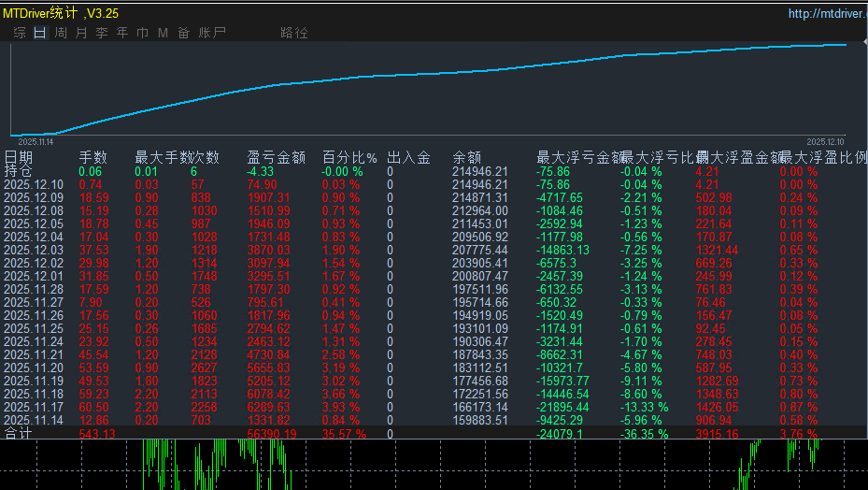Image resolution: width=868 pixels, height=490 pixels.
Task: Click chart start date label 2025.11.14
Action: point(36,142)
